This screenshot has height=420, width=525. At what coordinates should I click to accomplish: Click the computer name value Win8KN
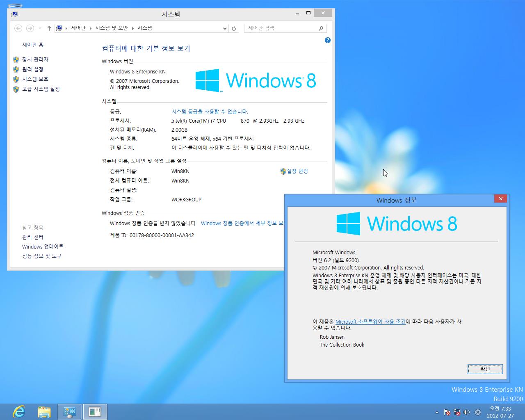click(x=180, y=171)
